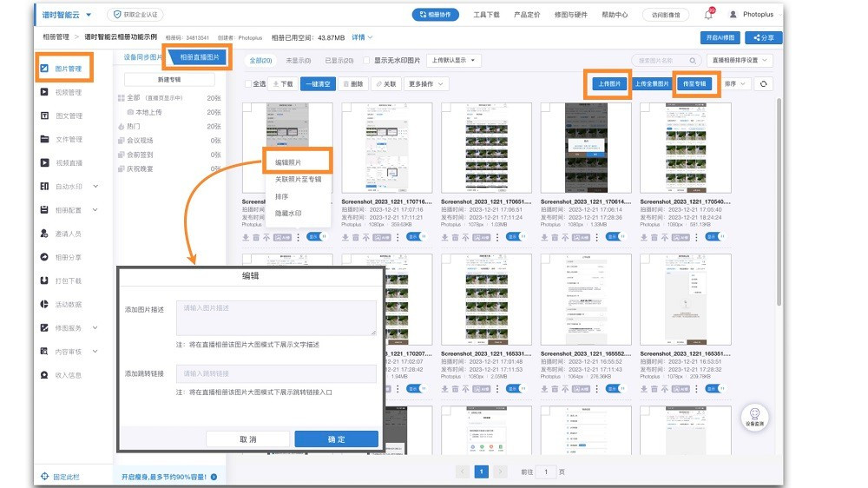The width and height of the screenshot is (868, 488).
Task: Check the 全选 checkbox
Action: click(248, 84)
